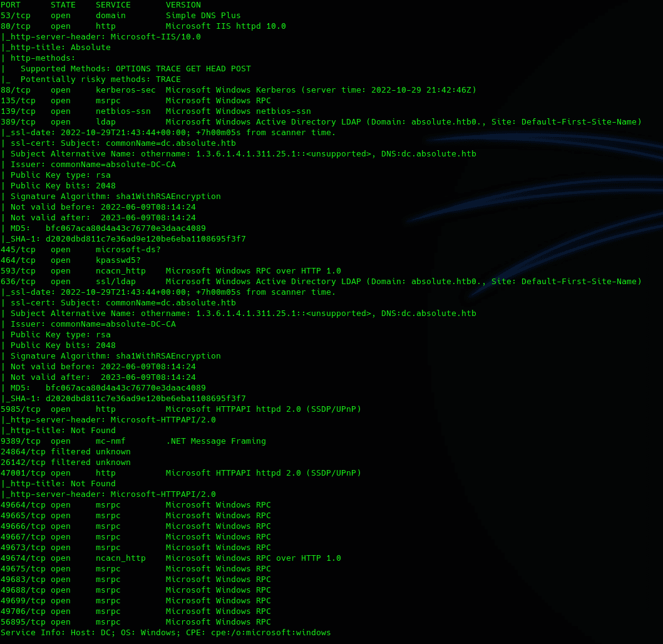This screenshot has height=644, width=663.
Task: Click the 464/tcp kpasswd5? row
Action: click(x=71, y=260)
